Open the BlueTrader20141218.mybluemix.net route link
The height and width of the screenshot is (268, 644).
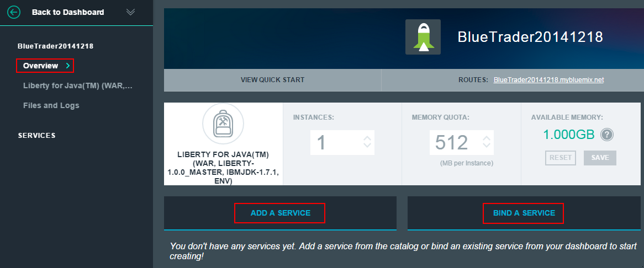pos(548,80)
